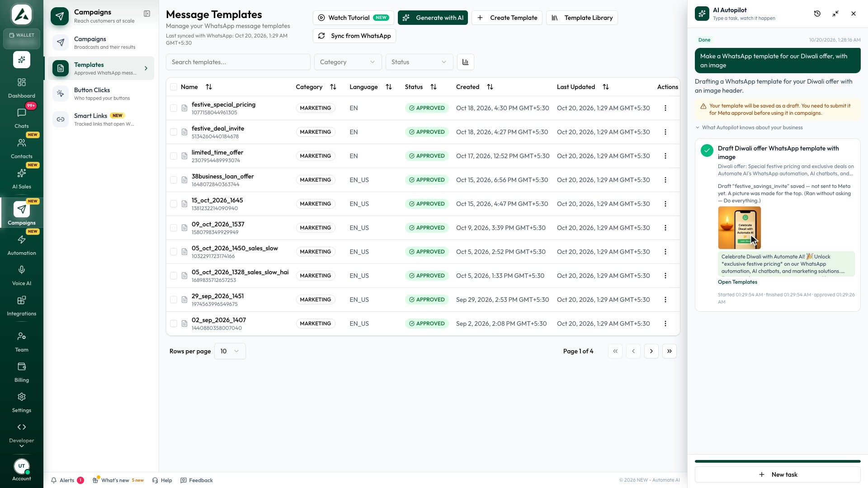
Task: Click Create Template button
Action: tap(507, 18)
